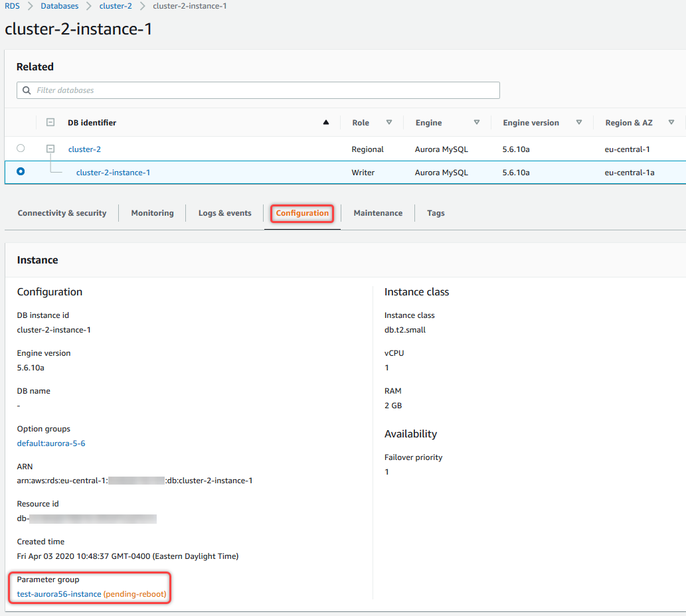
Task: Sort by DB identifier ascending arrow
Action: click(325, 123)
